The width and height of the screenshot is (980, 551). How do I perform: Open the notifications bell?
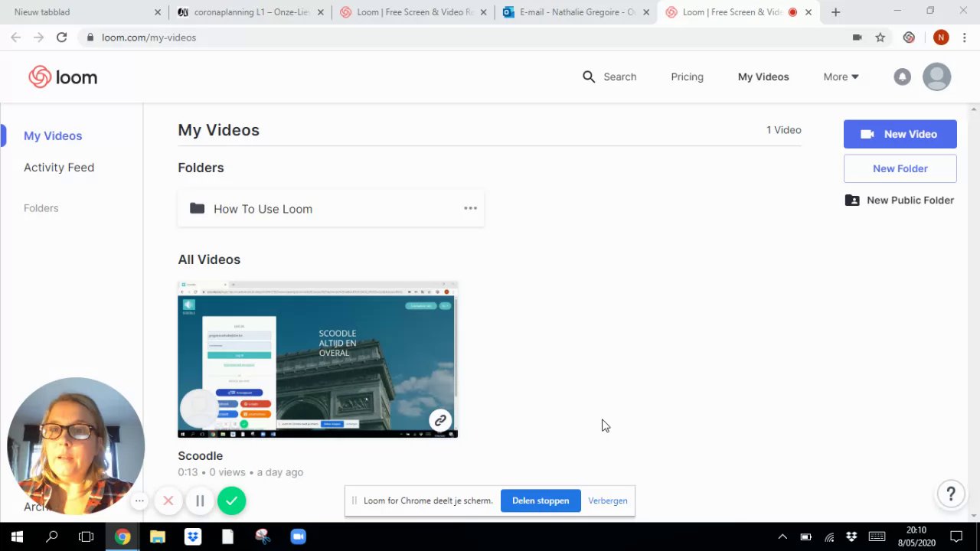[x=903, y=77]
